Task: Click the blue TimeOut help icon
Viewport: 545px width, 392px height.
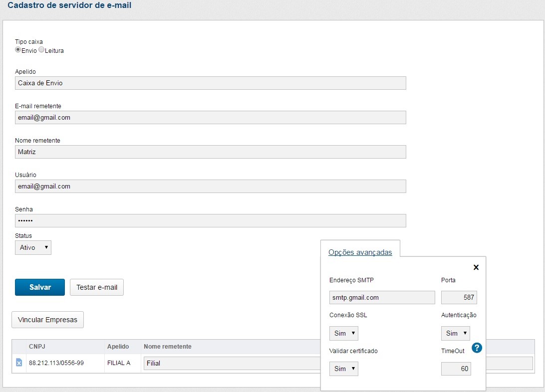Action: [477, 348]
